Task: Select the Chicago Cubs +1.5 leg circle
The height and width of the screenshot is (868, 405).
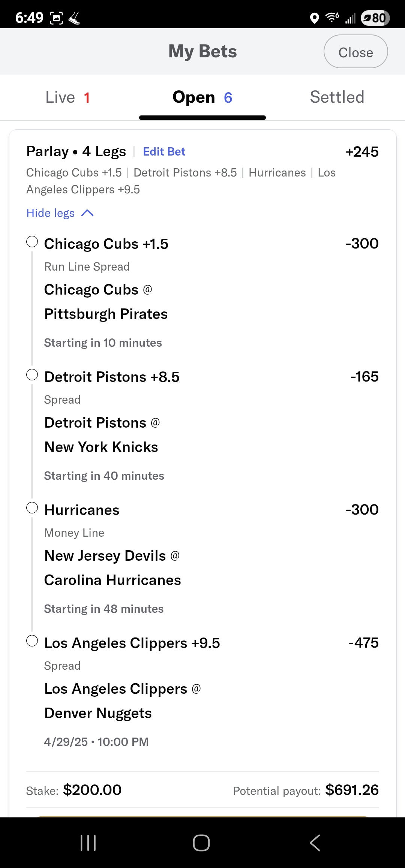Action: coord(32,242)
